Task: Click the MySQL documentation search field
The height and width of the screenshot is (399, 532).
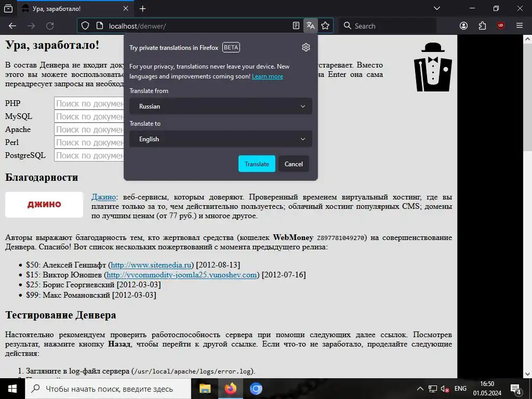Action: coord(89,116)
